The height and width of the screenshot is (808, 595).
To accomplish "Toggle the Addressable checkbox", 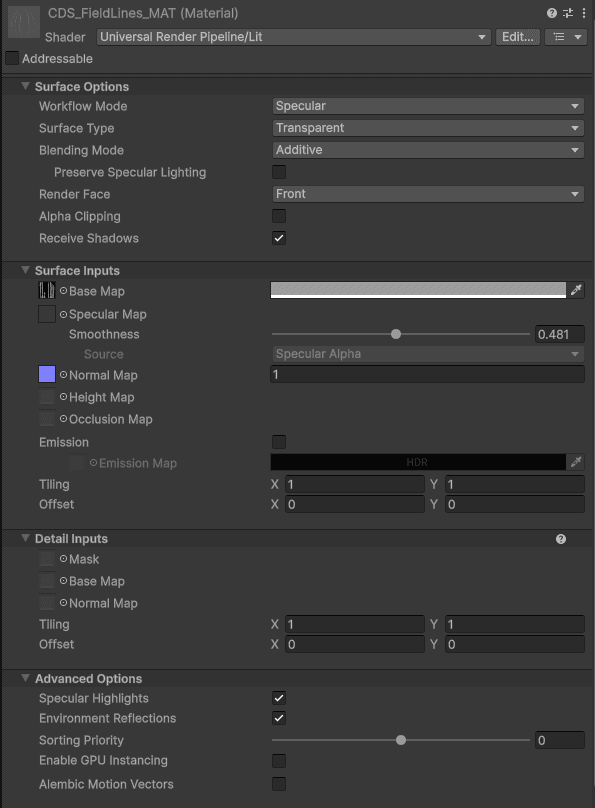I will tap(12, 58).
